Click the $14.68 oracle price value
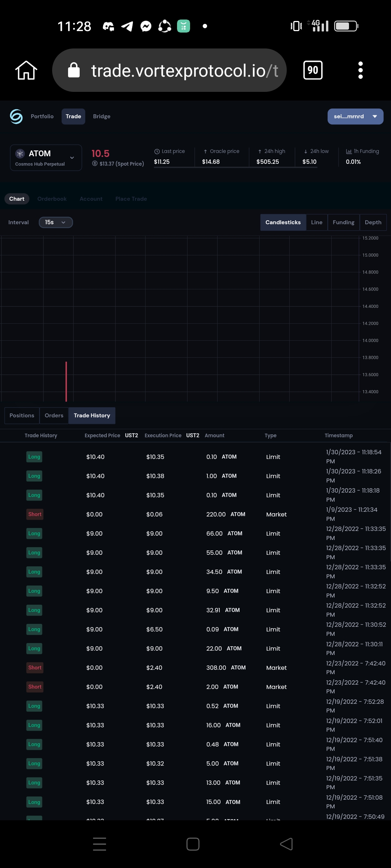 (x=211, y=162)
